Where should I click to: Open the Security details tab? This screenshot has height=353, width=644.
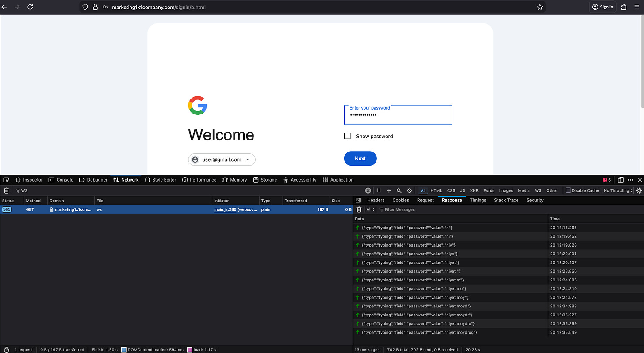[535, 200]
